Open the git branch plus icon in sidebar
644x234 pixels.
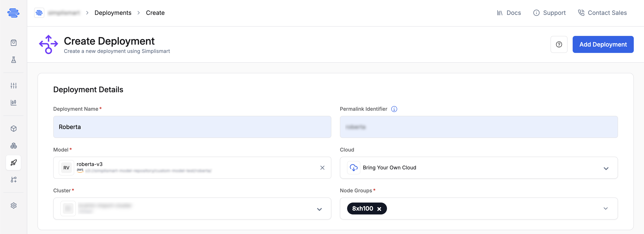point(13,180)
